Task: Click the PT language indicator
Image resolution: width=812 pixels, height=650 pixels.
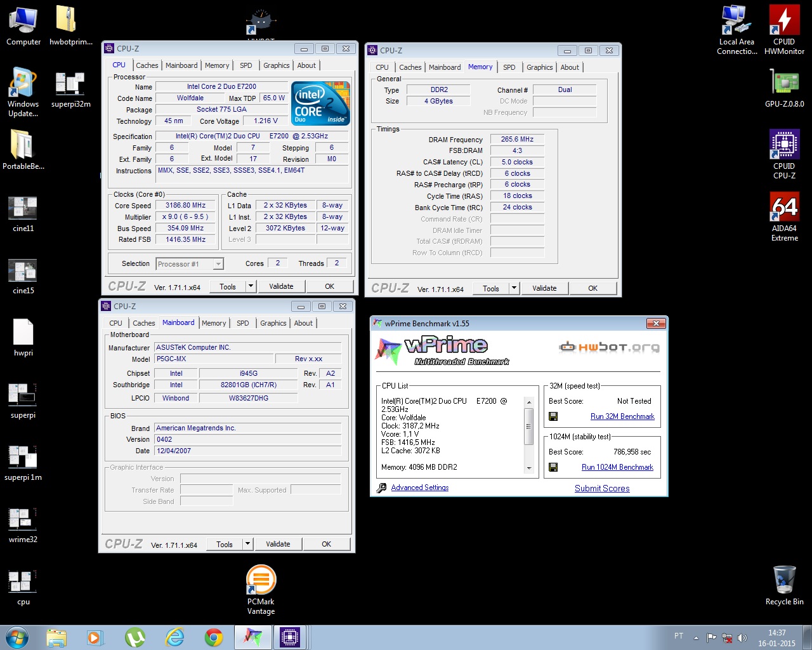Action: click(679, 635)
